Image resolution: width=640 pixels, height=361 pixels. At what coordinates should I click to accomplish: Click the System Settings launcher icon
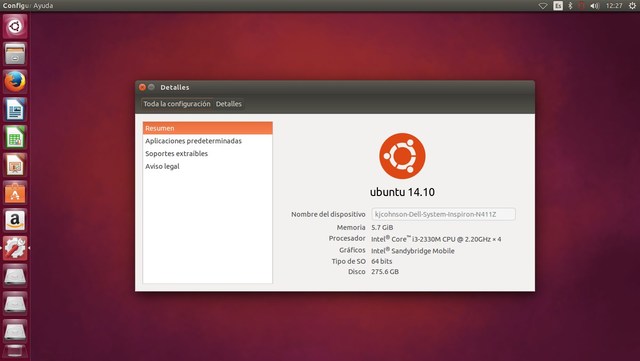click(x=15, y=248)
